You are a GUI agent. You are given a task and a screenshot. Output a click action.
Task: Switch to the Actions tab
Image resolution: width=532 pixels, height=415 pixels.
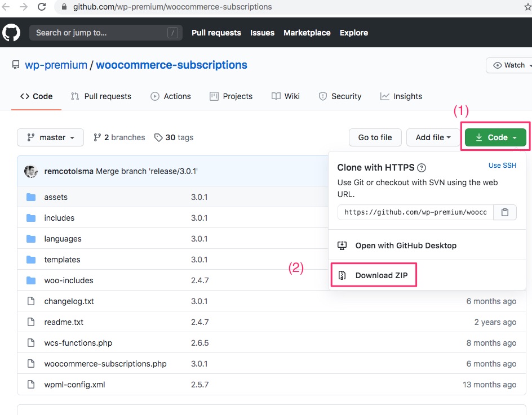click(x=171, y=96)
